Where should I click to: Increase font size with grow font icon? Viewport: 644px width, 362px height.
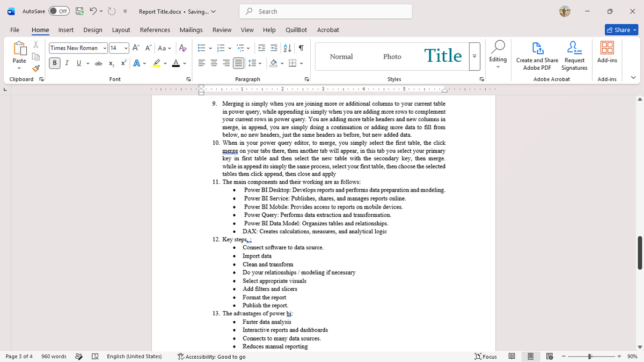coord(136,48)
